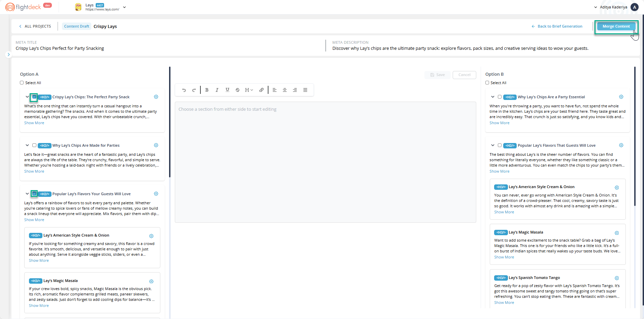Image resolution: width=644 pixels, height=319 pixels.
Task: Toggle bold formatting
Action: [207, 90]
